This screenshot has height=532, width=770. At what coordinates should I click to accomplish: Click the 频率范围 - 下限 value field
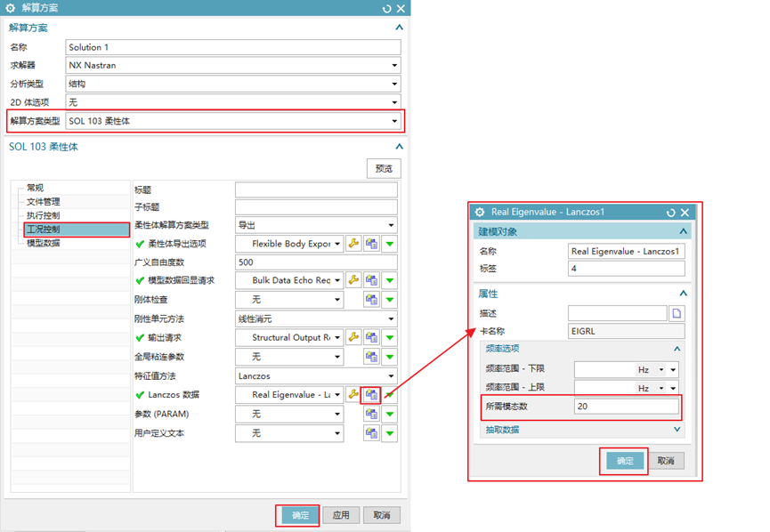(x=604, y=369)
